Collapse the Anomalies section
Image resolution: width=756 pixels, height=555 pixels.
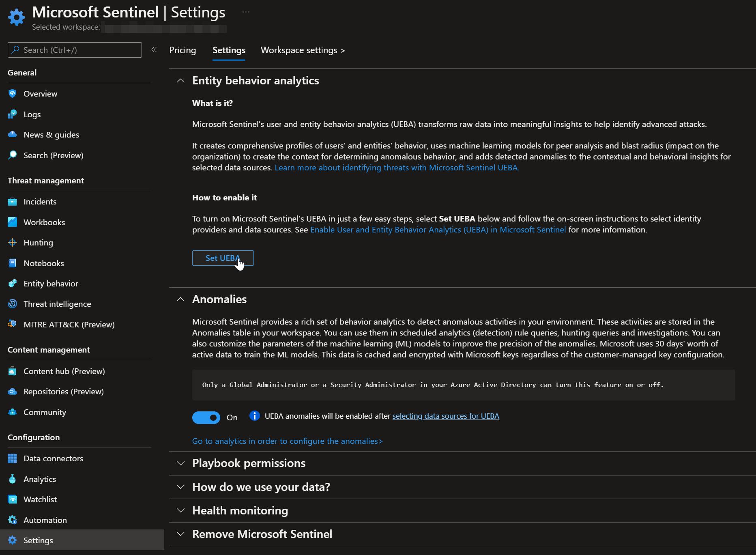click(180, 299)
